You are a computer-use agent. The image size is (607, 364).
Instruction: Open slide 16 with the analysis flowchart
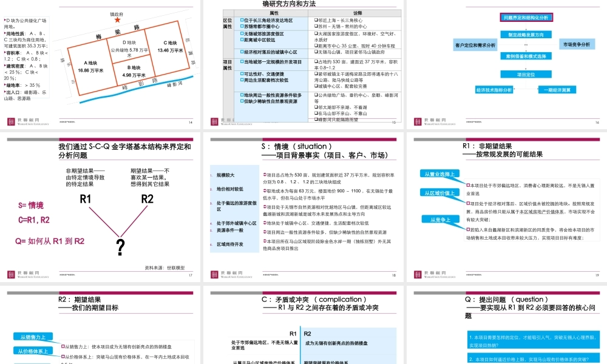pyautogui.click(x=507, y=64)
